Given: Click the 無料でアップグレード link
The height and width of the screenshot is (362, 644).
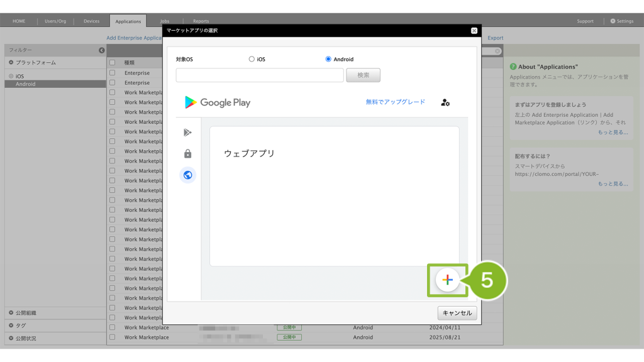Looking at the screenshot, I should click(x=395, y=102).
